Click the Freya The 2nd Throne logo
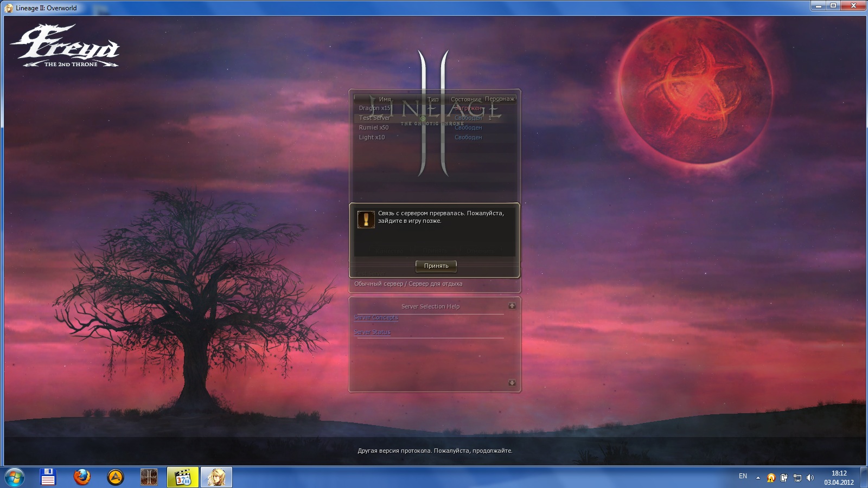Viewport: 868px width, 488px height. [x=66, y=46]
